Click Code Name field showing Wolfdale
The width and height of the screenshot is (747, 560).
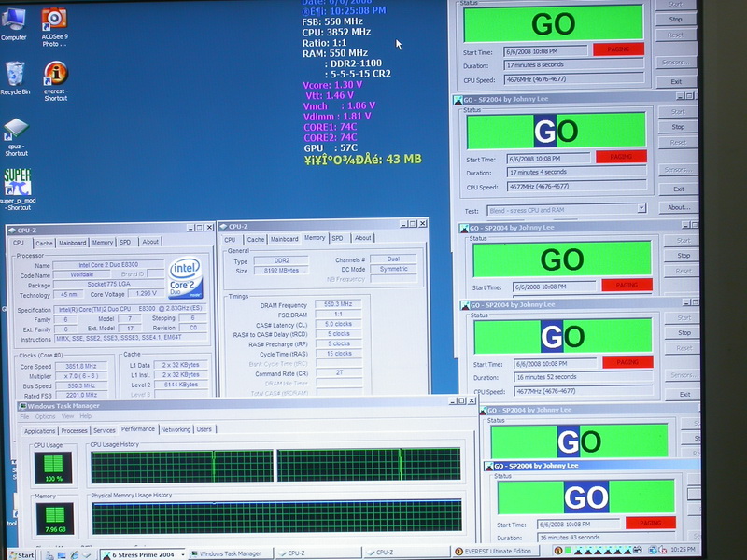click(x=82, y=274)
